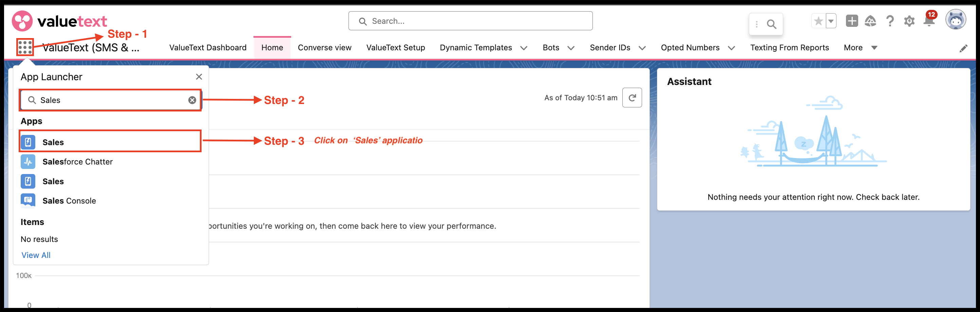980x312 pixels.
Task: Open the favorites list dropdown arrow
Action: click(x=831, y=21)
